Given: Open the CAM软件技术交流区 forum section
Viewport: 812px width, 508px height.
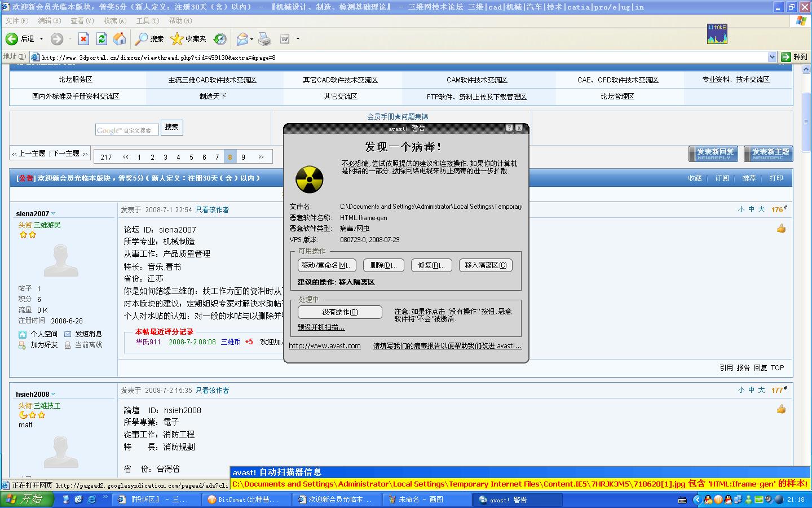Looking at the screenshot, I should (x=477, y=80).
